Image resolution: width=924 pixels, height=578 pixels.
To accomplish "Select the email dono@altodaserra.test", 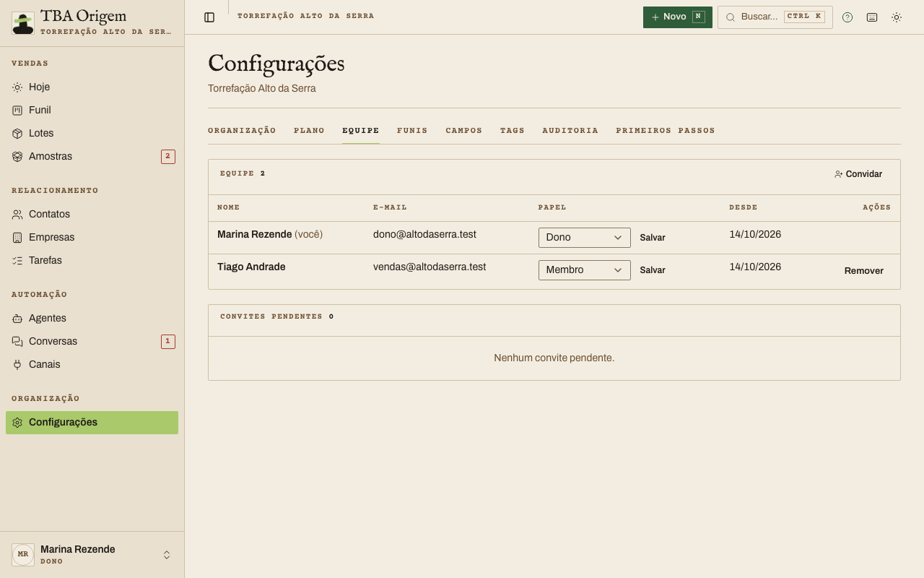I will coord(424,234).
